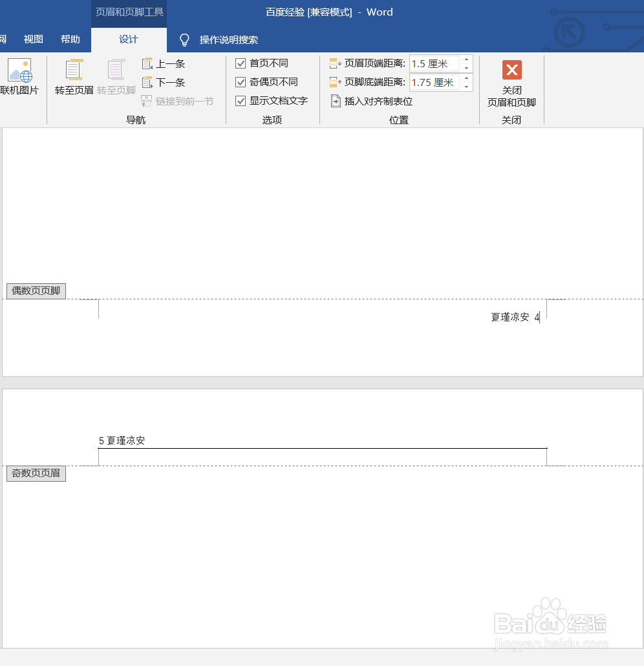This screenshot has width=644, height=666.
Task: Toggle the 首页不同 checkbox
Action: [240, 63]
